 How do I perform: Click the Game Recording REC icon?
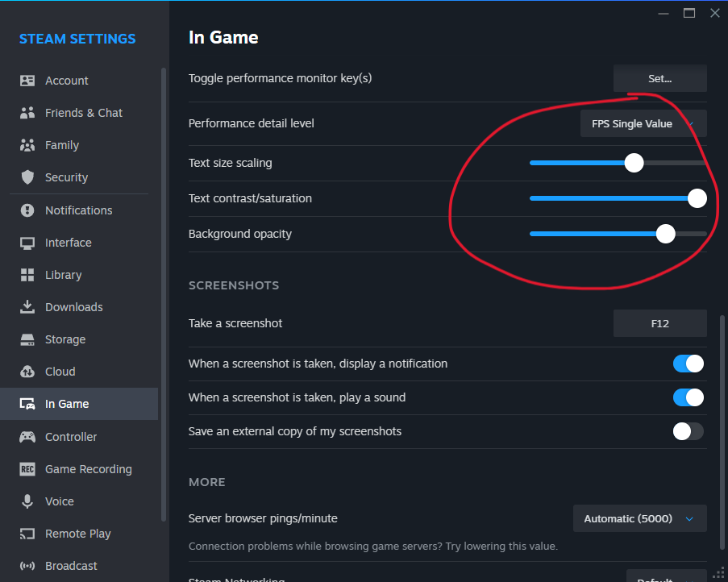[x=27, y=469]
